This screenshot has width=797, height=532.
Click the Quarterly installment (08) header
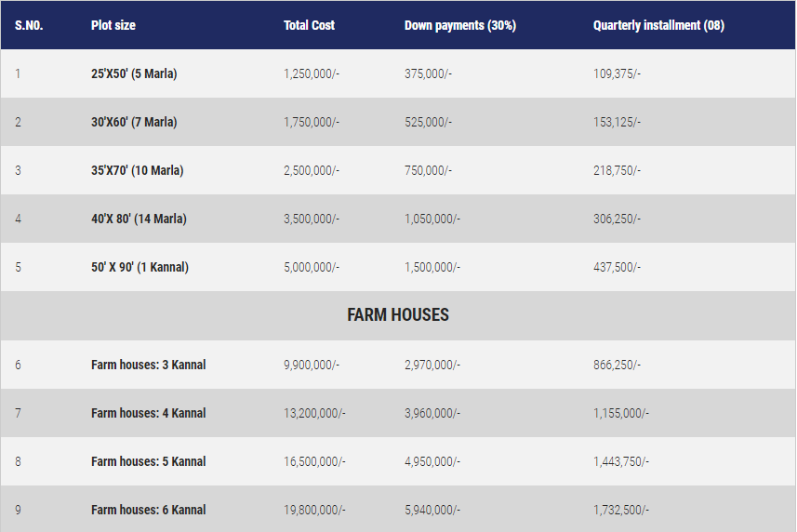coord(658,25)
